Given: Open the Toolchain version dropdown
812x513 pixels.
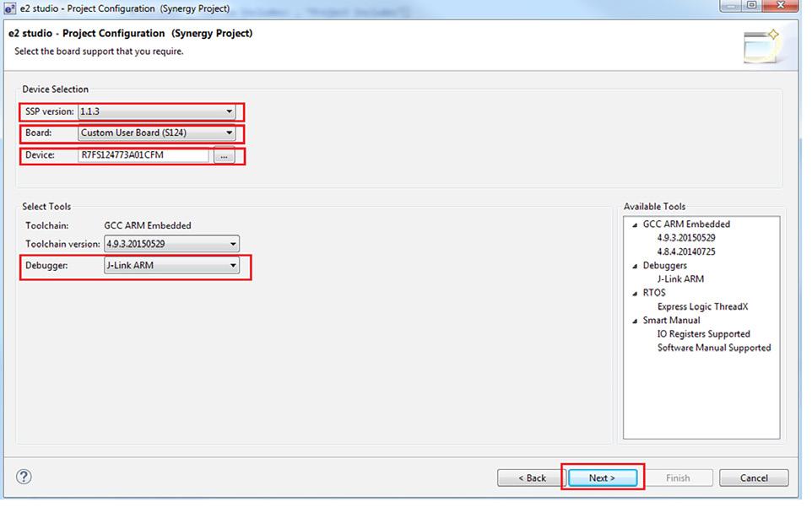Looking at the screenshot, I should click(171, 243).
